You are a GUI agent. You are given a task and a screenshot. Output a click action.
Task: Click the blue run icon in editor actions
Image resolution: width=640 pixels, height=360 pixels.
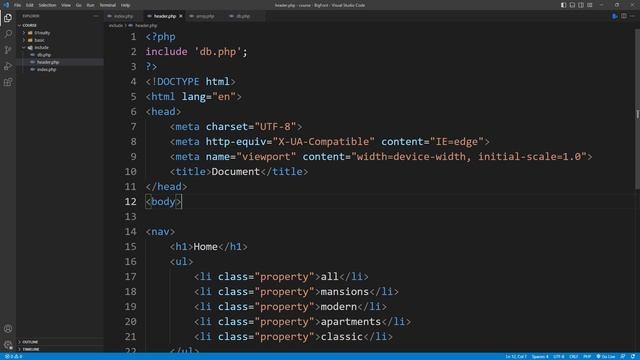[615, 16]
